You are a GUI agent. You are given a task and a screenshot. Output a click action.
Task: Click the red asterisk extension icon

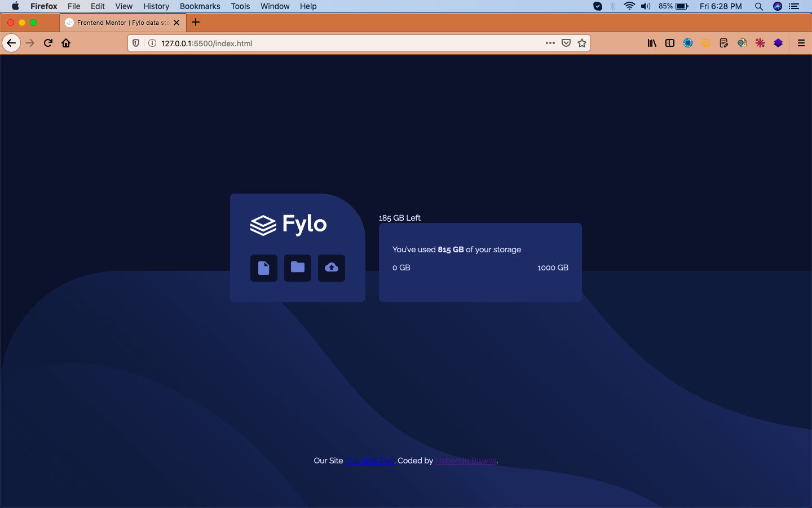[760, 43]
